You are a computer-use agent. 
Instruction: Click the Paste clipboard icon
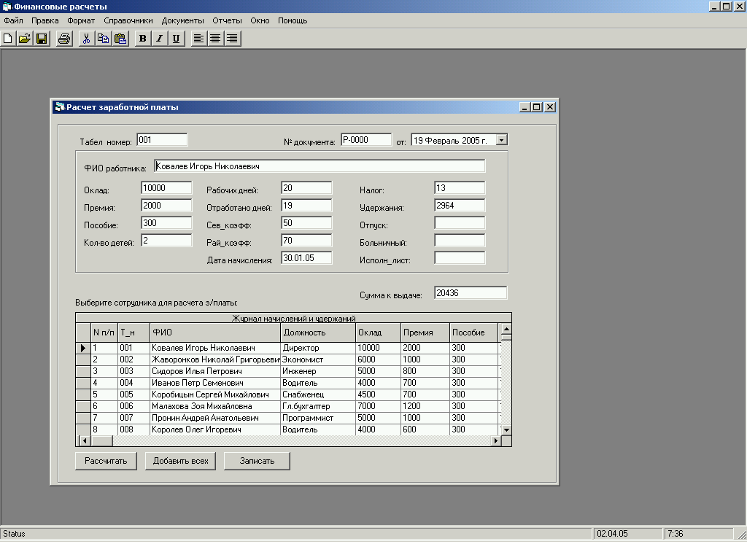click(120, 39)
